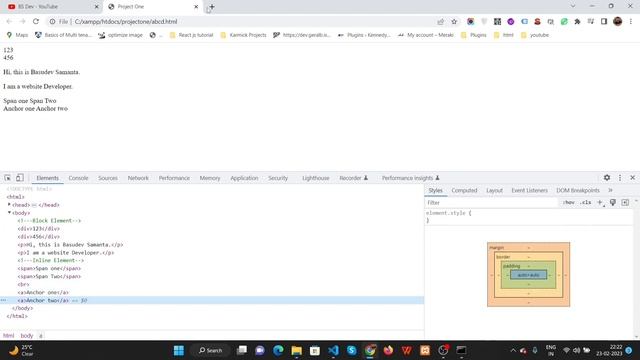
Task: Open the Maps bookmark
Action: pos(17,35)
